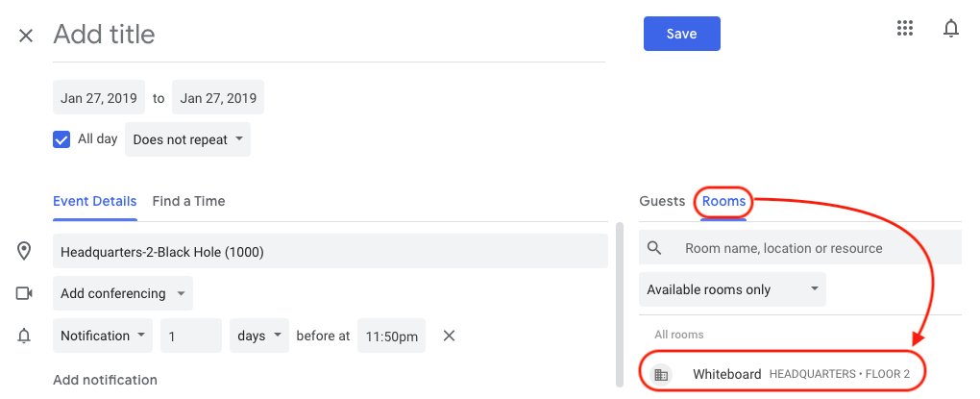
Task: Click the Whiteboard room building icon
Action: (660, 374)
